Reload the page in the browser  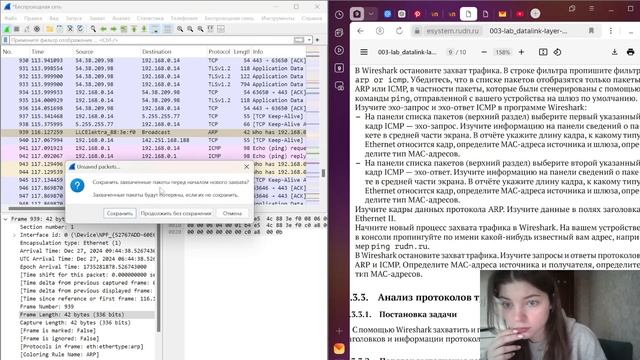(399, 31)
